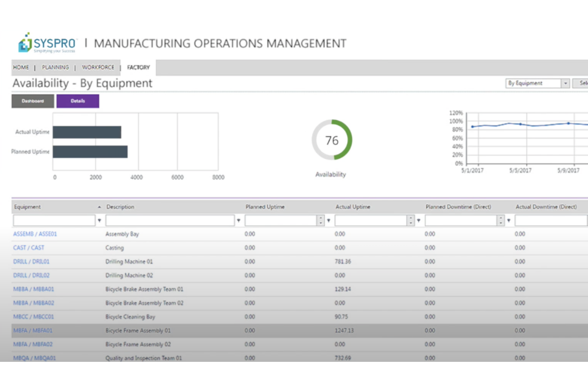Click the Drilling Machine 02 description cell
Image resolution: width=588 pixels, height=392 pixels.
point(129,275)
